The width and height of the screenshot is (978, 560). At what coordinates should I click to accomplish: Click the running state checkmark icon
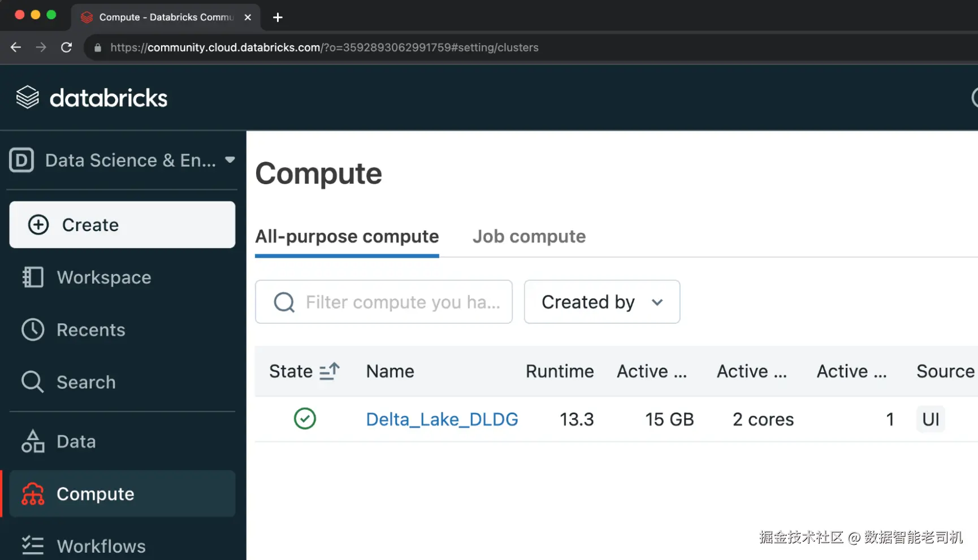(305, 419)
